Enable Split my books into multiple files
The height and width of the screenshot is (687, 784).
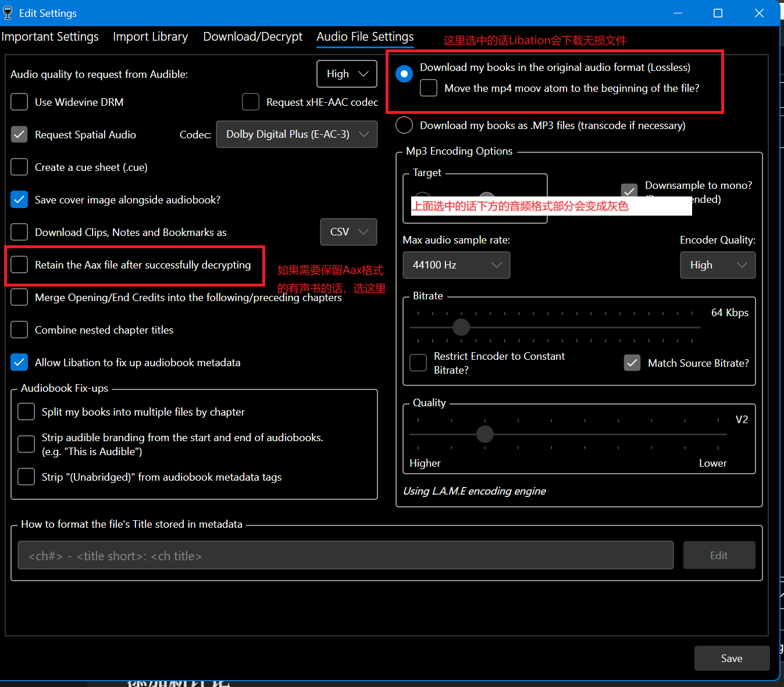(x=26, y=412)
